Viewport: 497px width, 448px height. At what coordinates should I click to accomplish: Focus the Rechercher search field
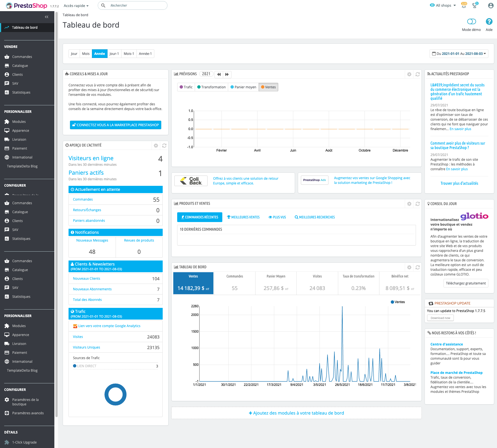point(133,6)
